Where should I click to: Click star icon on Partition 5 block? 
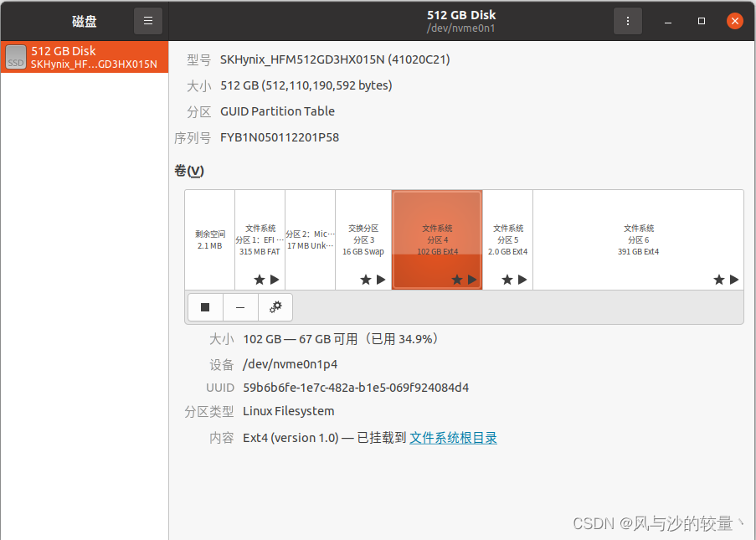(507, 280)
